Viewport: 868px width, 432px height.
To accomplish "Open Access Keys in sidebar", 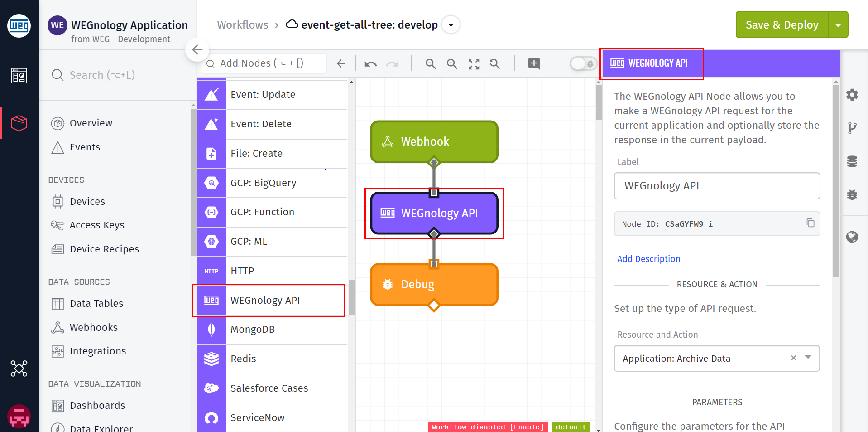I will point(97,225).
